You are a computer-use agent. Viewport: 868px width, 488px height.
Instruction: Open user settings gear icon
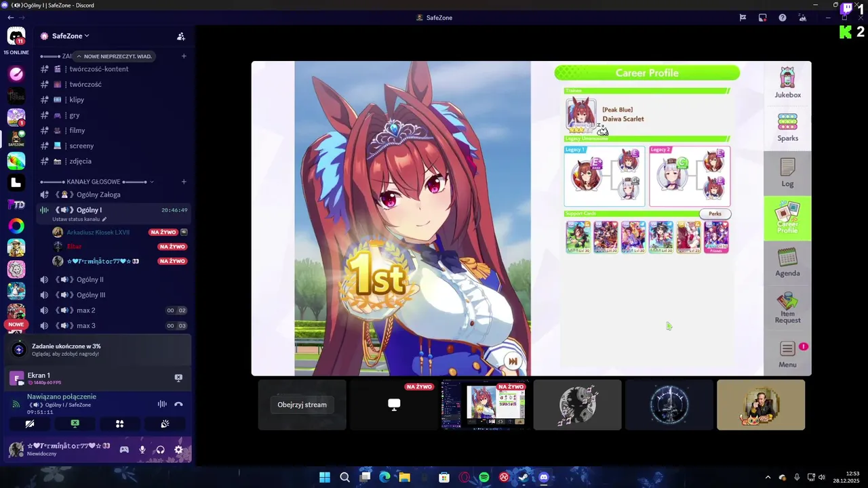[178, 449]
